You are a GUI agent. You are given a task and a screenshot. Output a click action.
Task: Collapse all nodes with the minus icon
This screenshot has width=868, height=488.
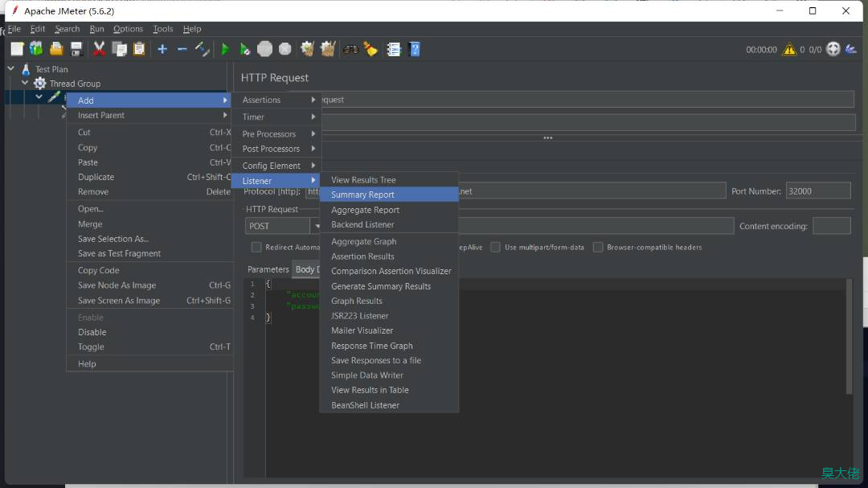coord(182,49)
